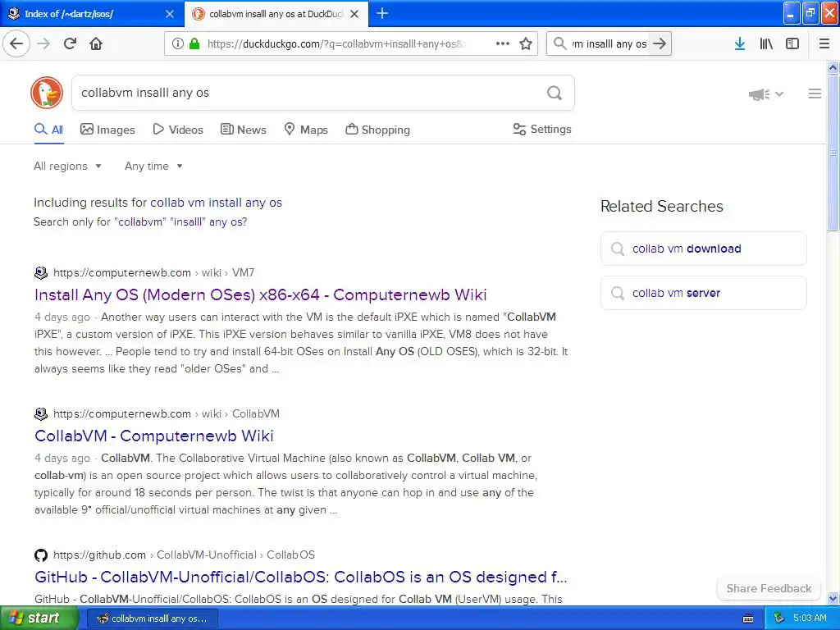Open the Windows start menu
Image resolution: width=840 pixels, height=630 pixels.
[x=39, y=619]
